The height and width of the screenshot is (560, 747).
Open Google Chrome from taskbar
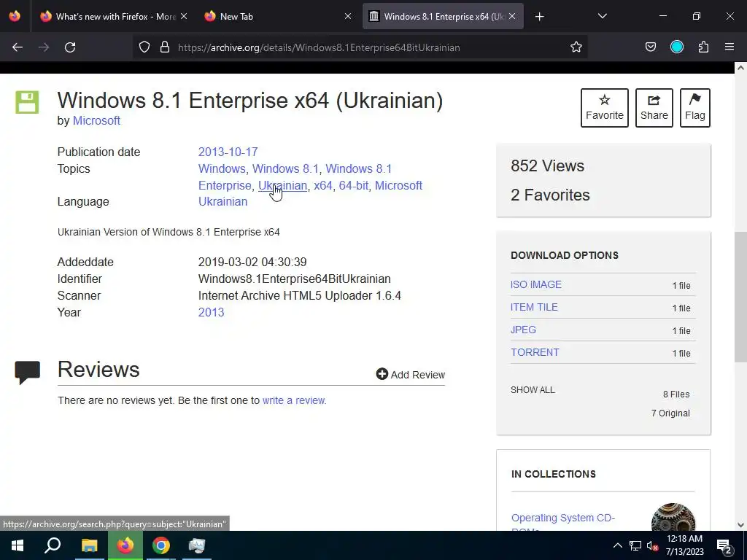click(x=160, y=545)
